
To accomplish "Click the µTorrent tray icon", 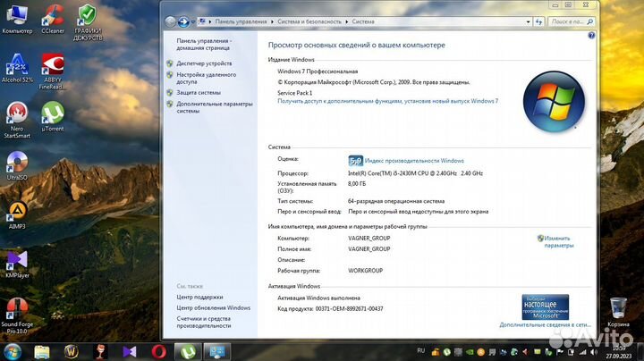I will (447, 352).
